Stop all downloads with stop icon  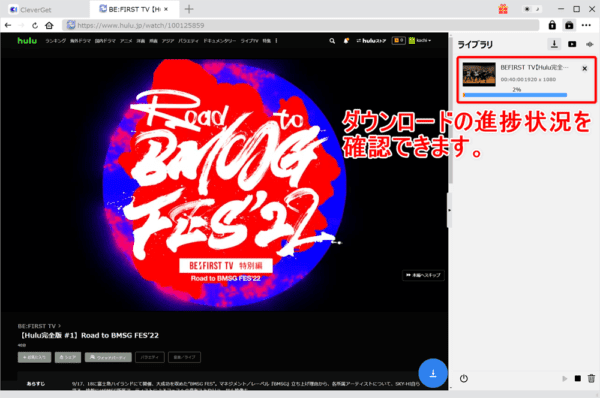tap(578, 378)
